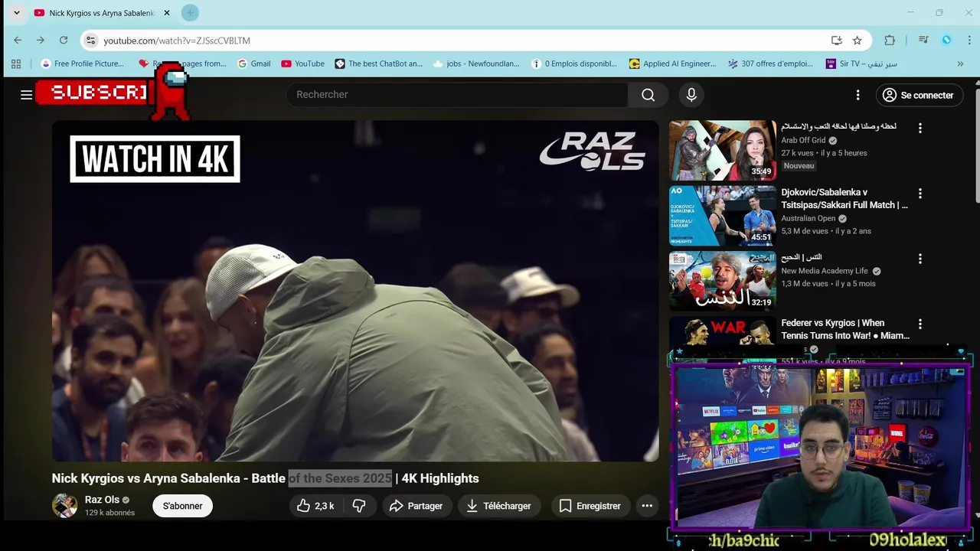
Task: Open options menu for Arab Off Grid video
Action: tap(920, 129)
